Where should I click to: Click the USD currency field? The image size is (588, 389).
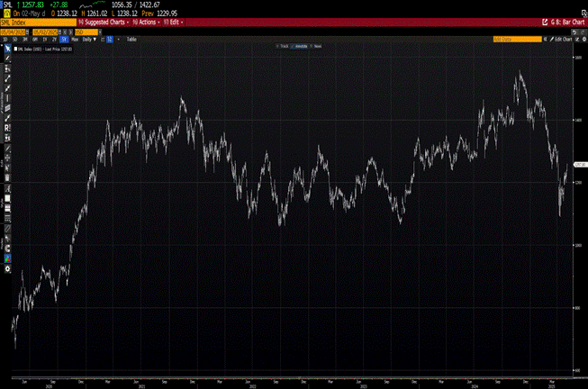coord(86,32)
